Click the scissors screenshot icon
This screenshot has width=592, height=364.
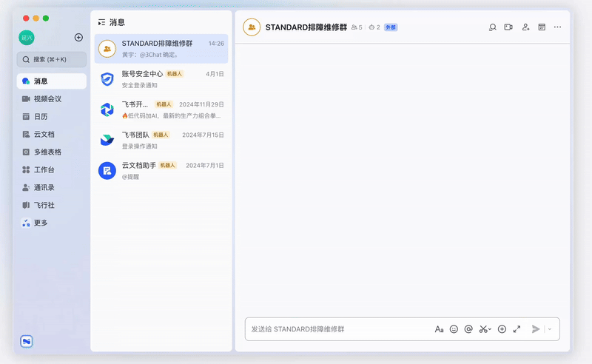point(484,329)
